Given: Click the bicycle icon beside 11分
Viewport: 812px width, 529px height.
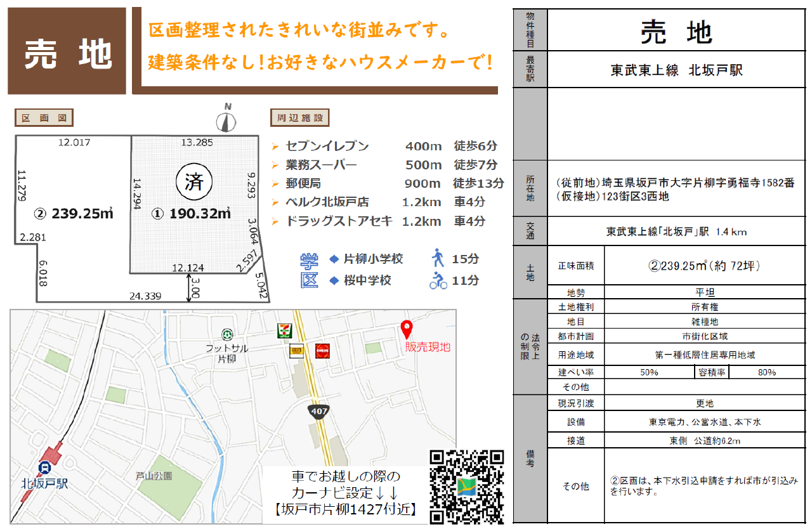Looking at the screenshot, I should pyautogui.click(x=438, y=280).
